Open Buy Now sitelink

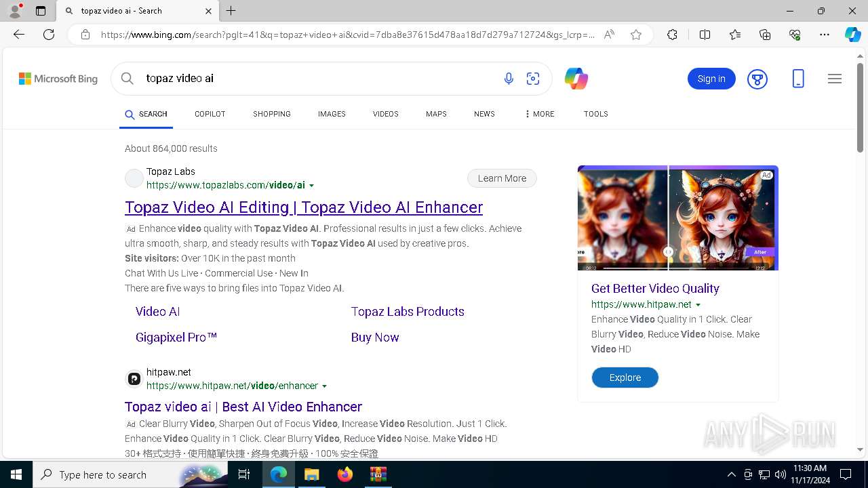pos(375,338)
